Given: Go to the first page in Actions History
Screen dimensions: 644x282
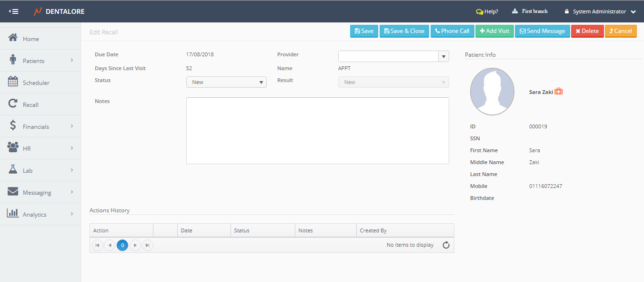Looking at the screenshot, I should coord(98,245).
